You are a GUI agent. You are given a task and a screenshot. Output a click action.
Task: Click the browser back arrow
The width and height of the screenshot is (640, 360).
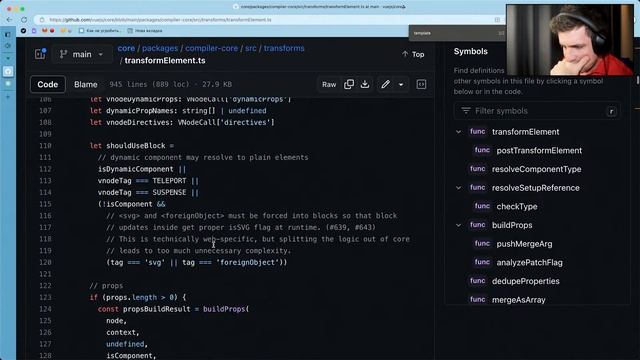click(9, 20)
